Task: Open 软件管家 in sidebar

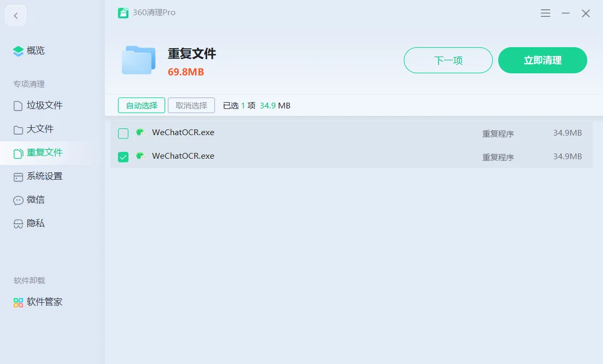Action: 38,302
